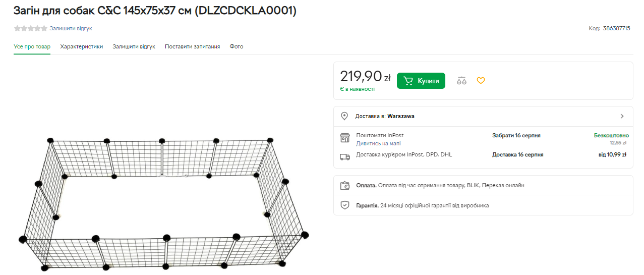Click the InPost parcel locker icon
This screenshot has width=644, height=275.
345,138
